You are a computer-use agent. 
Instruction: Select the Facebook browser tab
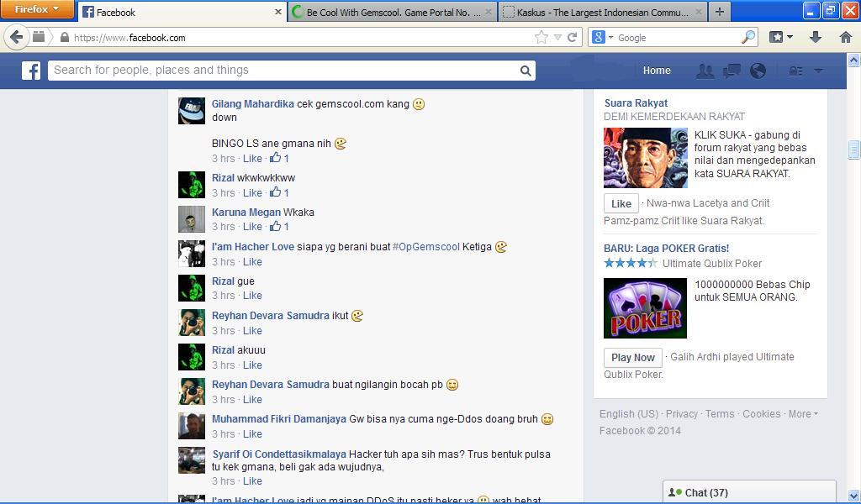(x=182, y=12)
